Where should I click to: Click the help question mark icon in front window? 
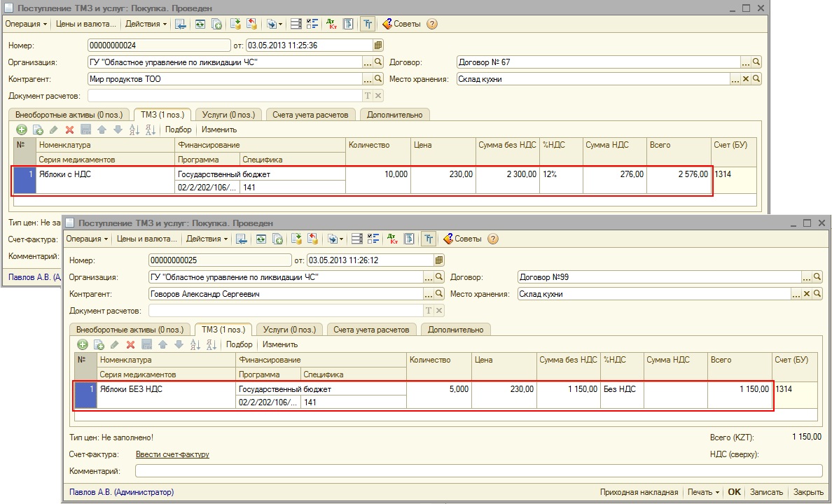click(x=493, y=239)
